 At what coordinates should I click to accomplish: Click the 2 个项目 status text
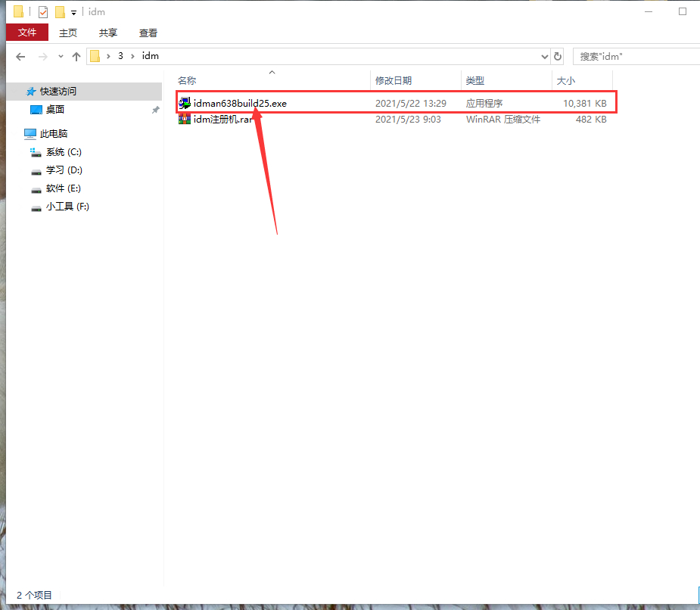coord(34,596)
